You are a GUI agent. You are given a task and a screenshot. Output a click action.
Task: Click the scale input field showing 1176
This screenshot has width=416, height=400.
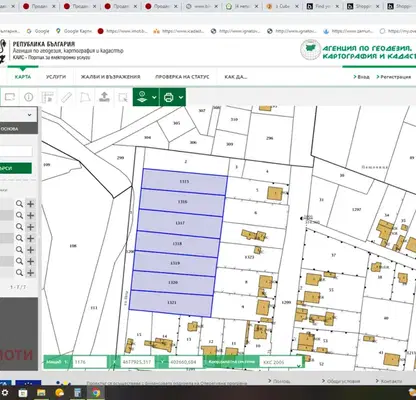pos(89,362)
